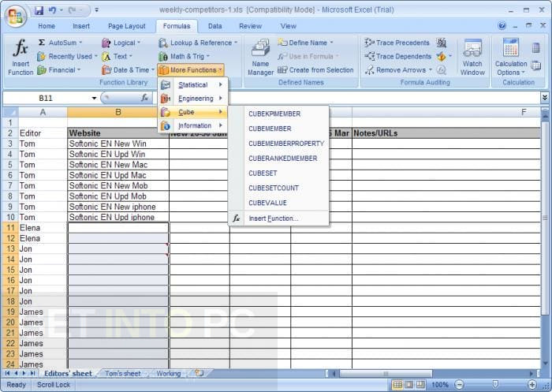The image size is (552, 392).
Task: Click the Select All corner button
Action: 9,112
